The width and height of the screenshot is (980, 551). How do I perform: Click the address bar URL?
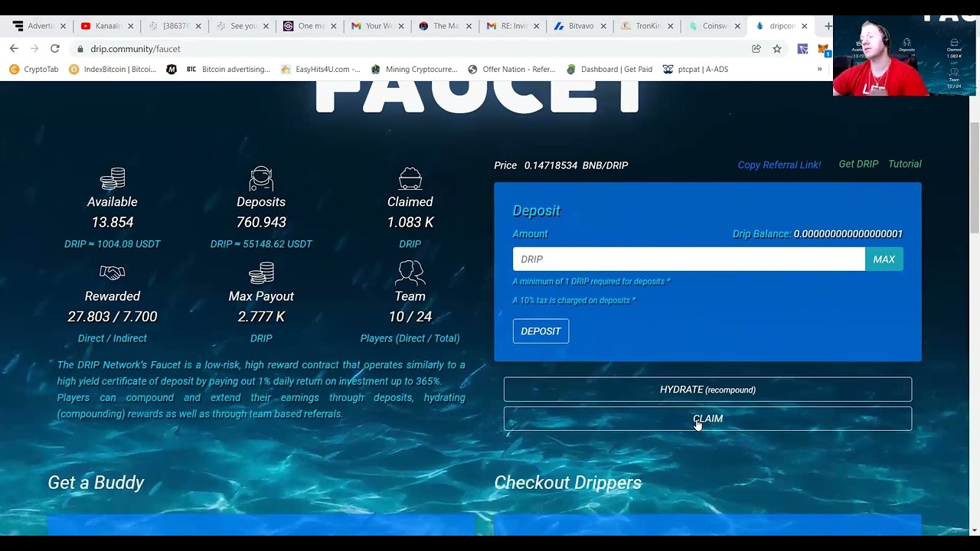pyautogui.click(x=136, y=49)
